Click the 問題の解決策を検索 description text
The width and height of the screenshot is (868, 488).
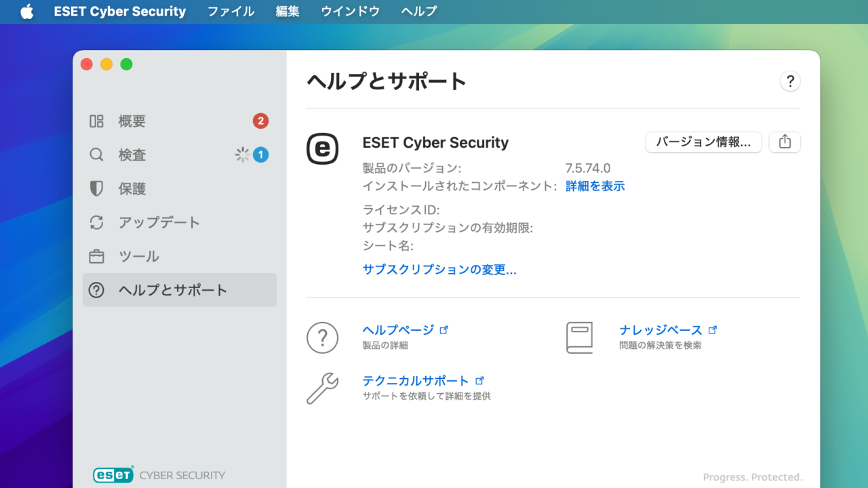[x=660, y=346]
